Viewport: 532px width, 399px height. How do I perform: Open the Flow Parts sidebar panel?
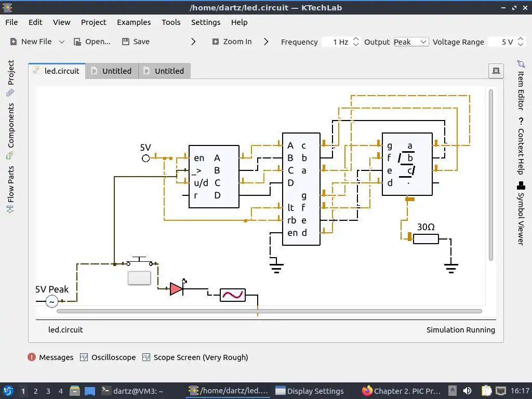click(10, 189)
